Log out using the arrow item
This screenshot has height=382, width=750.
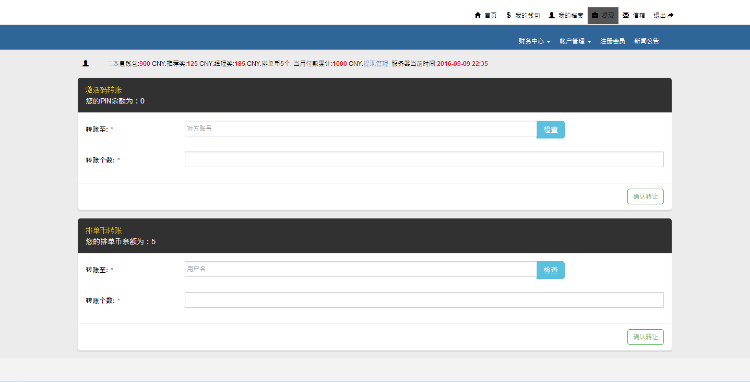663,15
